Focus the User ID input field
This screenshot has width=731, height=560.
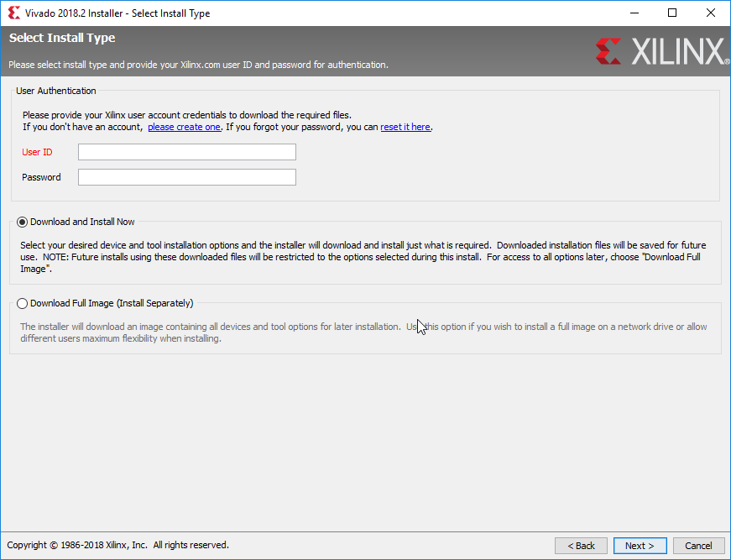[187, 152]
